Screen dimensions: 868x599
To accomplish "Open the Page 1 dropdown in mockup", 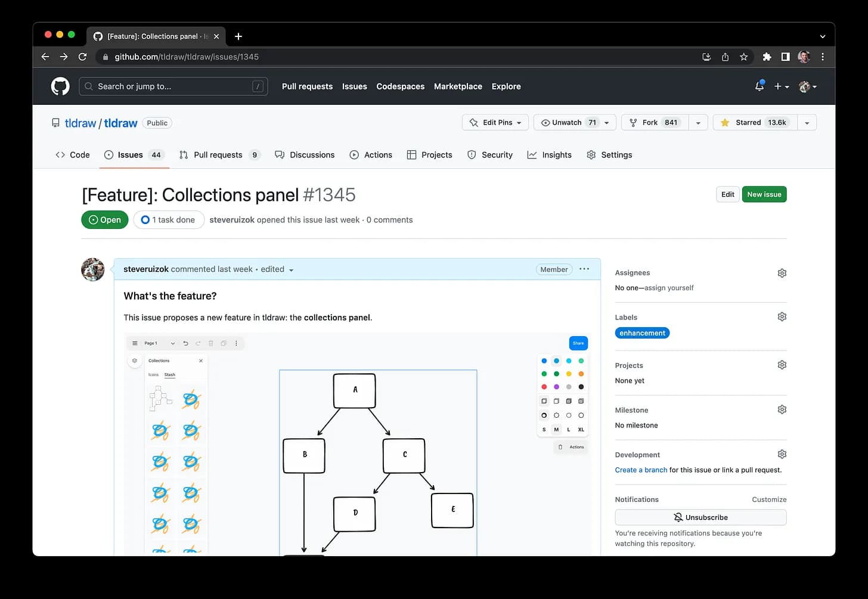I will (160, 343).
